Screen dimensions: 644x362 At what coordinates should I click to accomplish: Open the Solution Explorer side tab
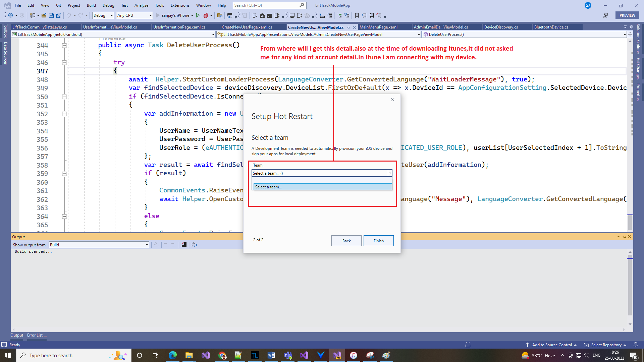click(638, 39)
